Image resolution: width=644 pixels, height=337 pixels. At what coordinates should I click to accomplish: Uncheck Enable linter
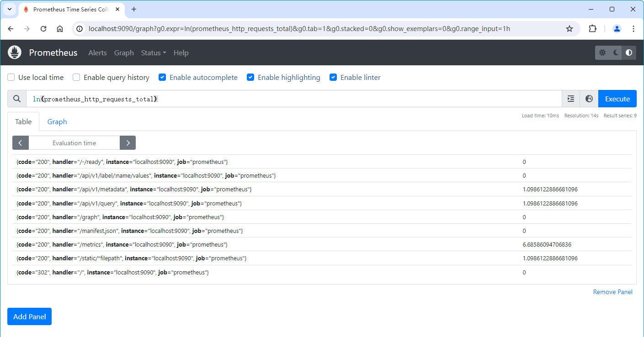pyautogui.click(x=333, y=77)
